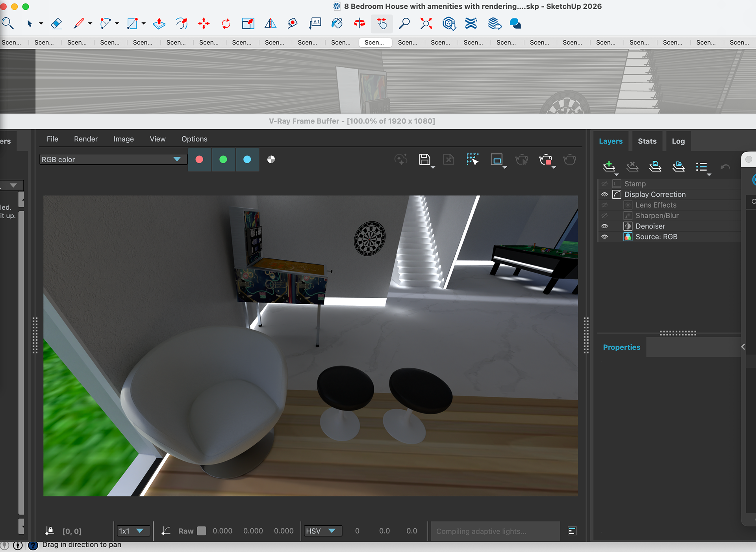Open the Render menu
This screenshot has width=756, height=552.
pos(85,139)
